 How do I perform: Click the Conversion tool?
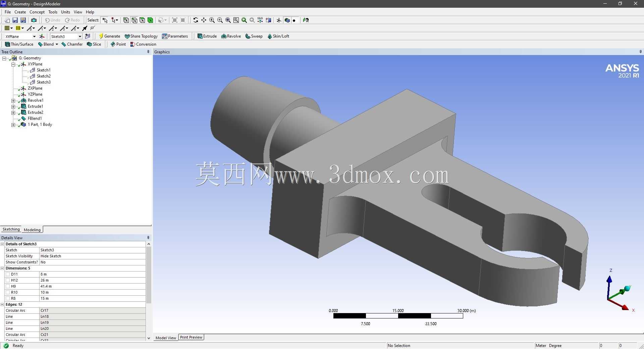click(143, 44)
